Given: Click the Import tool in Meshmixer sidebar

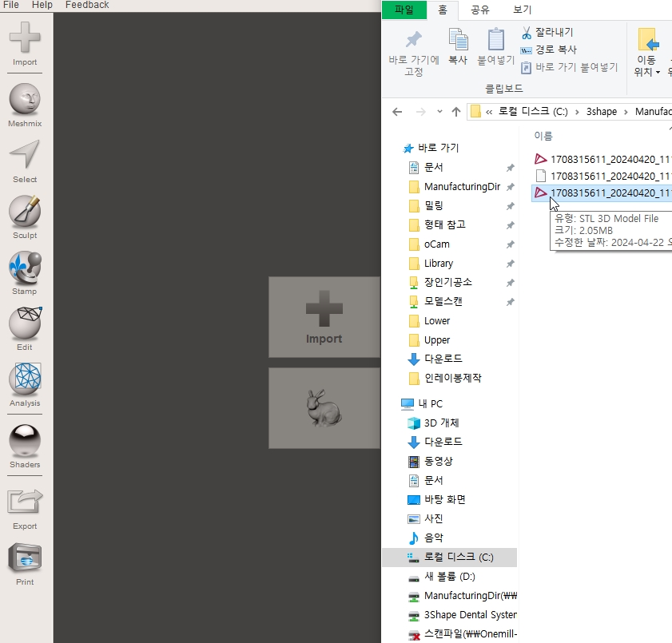Looking at the screenshot, I should pos(25,44).
